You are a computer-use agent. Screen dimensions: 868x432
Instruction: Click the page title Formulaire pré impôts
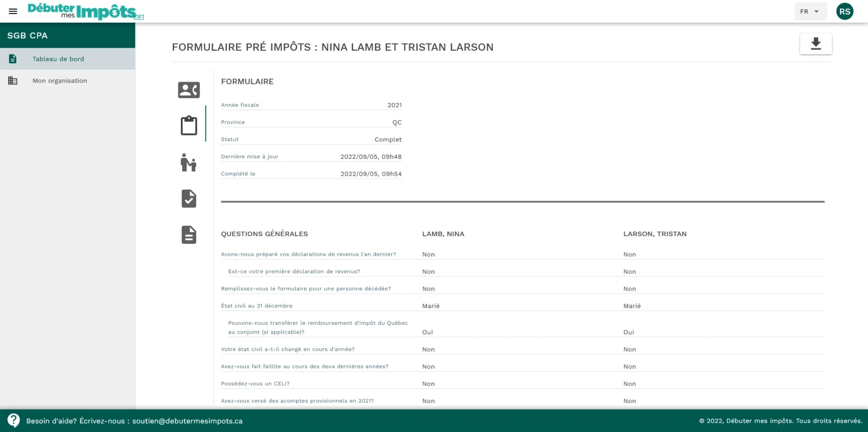click(332, 47)
